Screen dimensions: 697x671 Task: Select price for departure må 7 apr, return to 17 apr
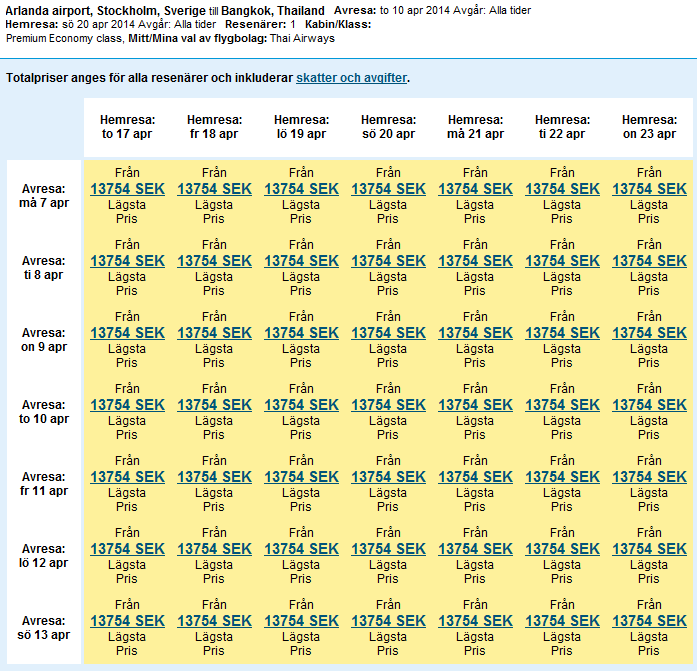pyautogui.click(x=128, y=189)
